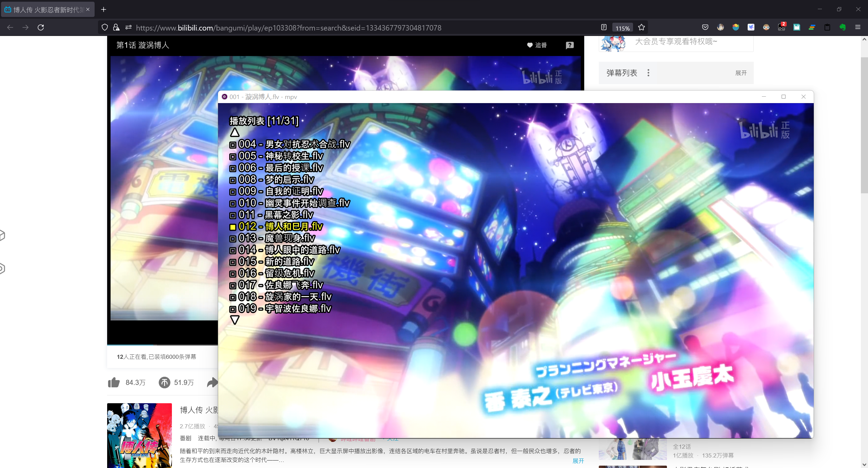Click the Pocket save icon
The image size is (868, 468).
point(705,27)
